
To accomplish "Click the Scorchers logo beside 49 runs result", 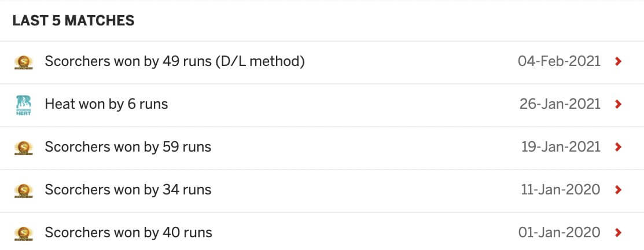I will (x=23, y=62).
